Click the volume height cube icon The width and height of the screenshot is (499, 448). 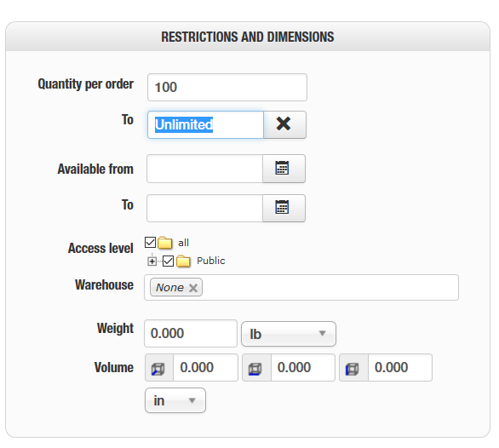tap(353, 367)
